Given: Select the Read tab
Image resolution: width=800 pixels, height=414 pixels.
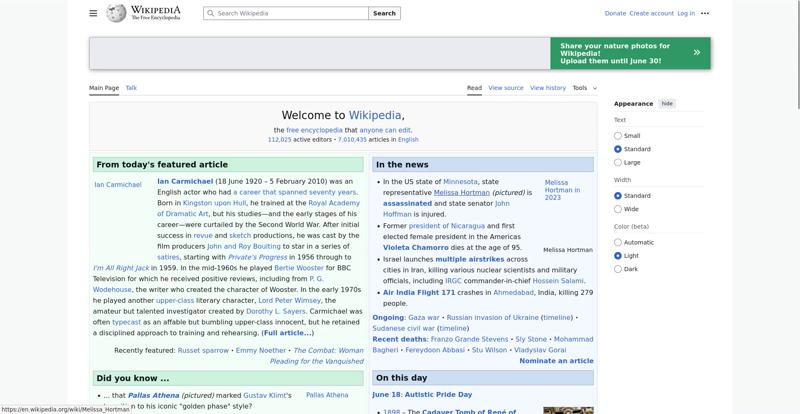Looking at the screenshot, I should point(474,88).
